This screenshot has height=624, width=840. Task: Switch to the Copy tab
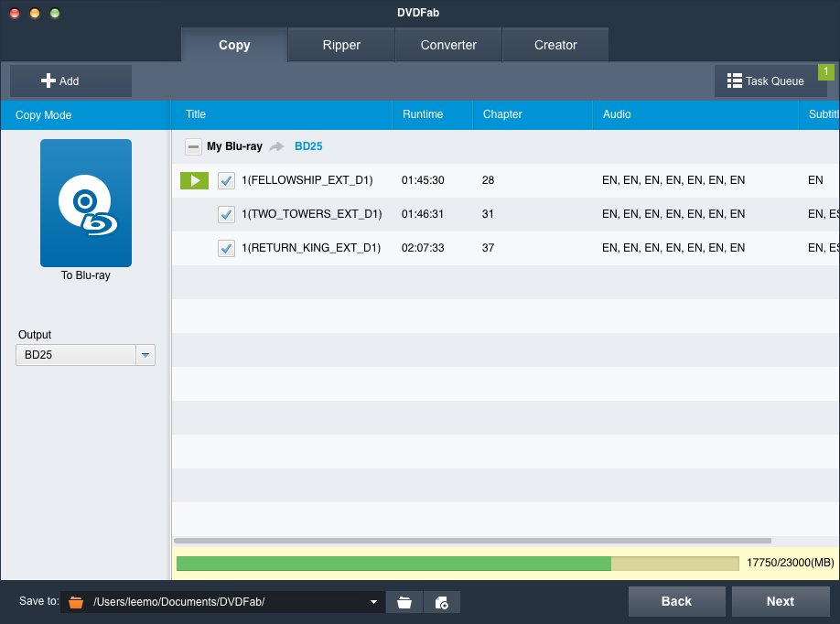[234, 45]
